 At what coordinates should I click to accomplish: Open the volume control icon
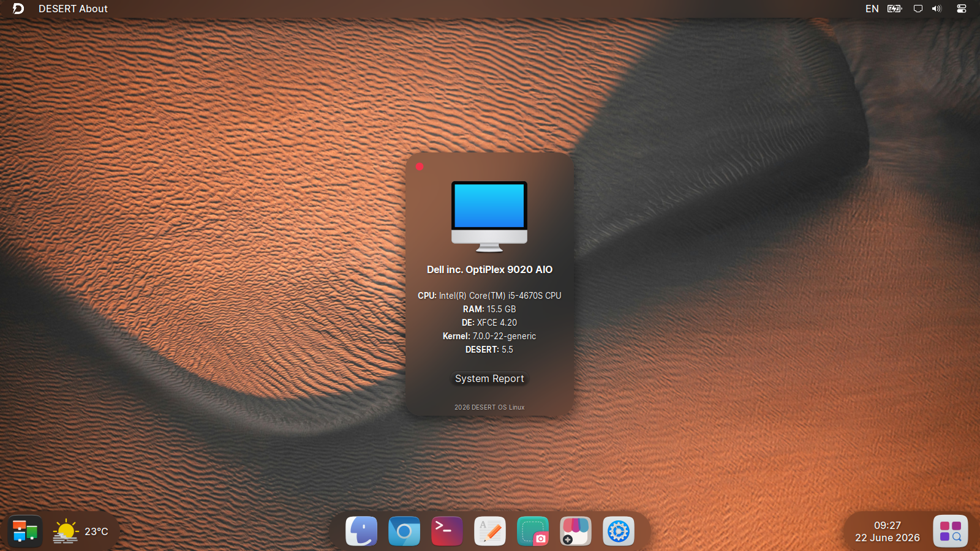937,9
